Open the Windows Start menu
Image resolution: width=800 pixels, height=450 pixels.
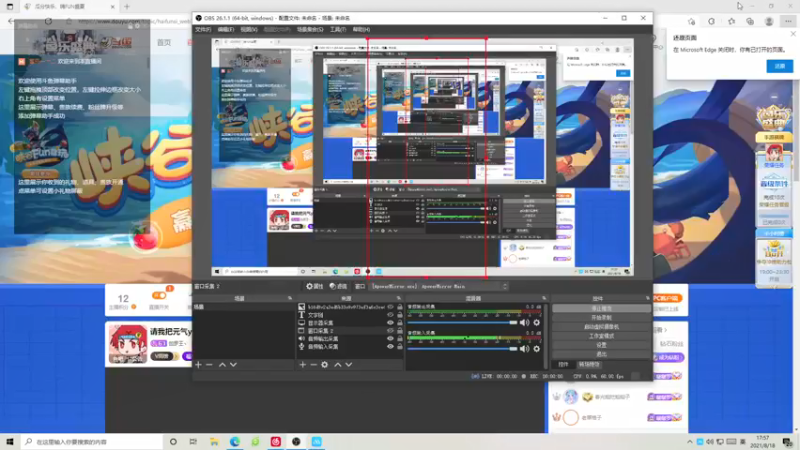[10, 441]
